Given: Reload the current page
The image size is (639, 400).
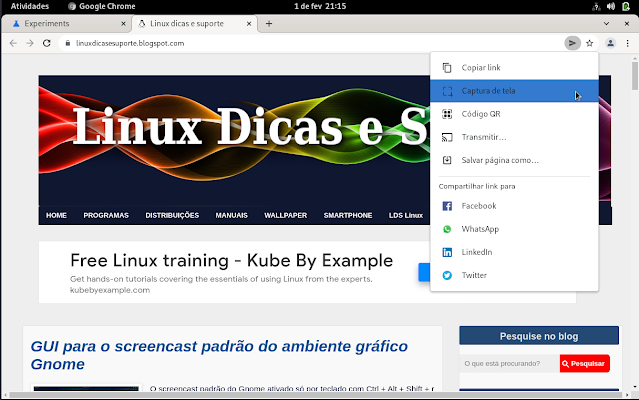Looking at the screenshot, I should 47,43.
